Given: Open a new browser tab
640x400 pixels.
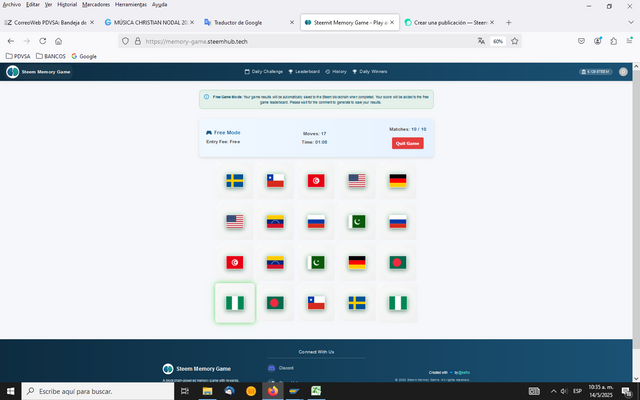Looking at the screenshot, I should pos(509,22).
